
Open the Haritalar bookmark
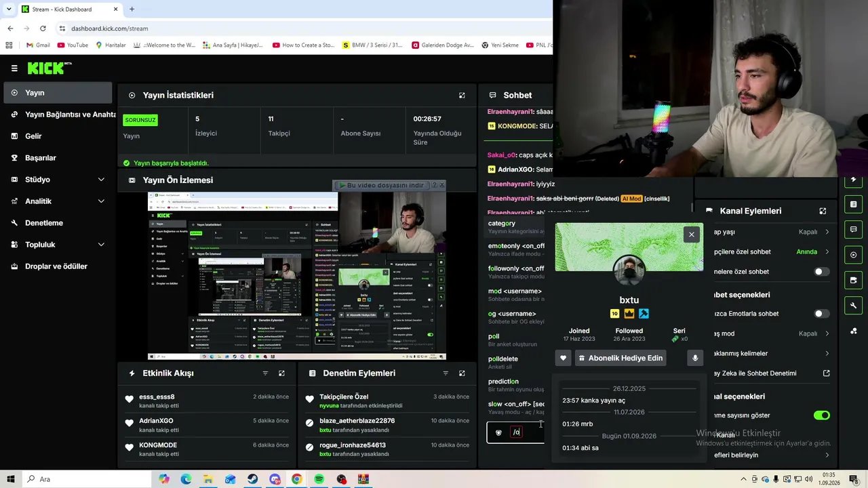point(111,45)
